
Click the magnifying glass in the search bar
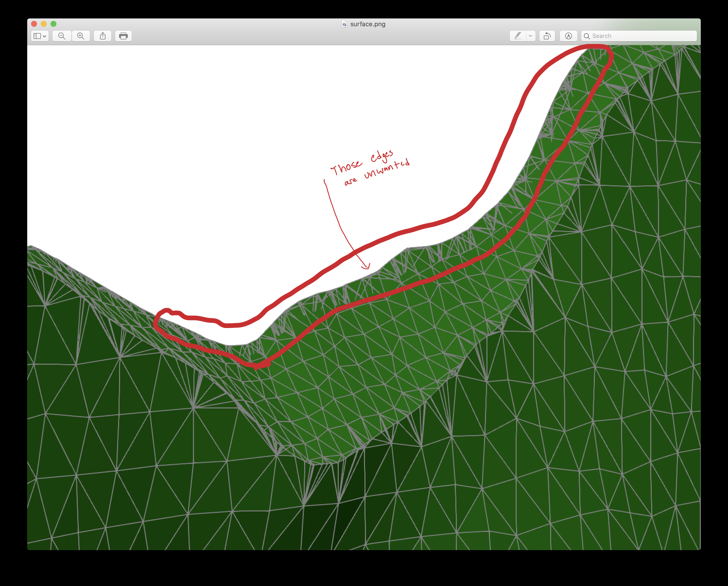click(587, 36)
